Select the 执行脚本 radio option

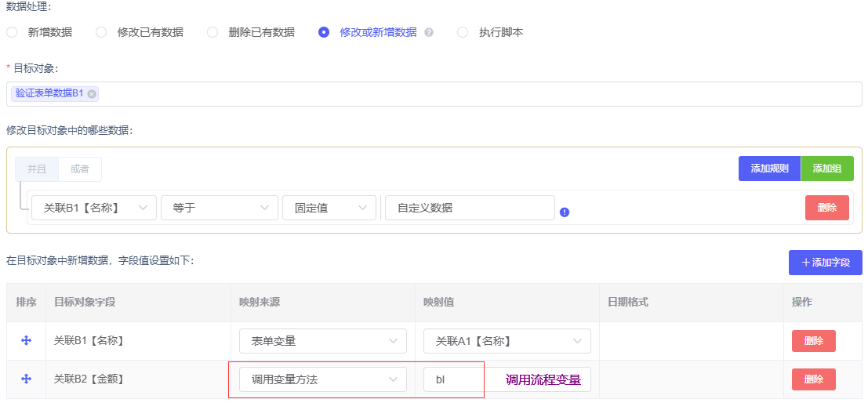[x=463, y=32]
